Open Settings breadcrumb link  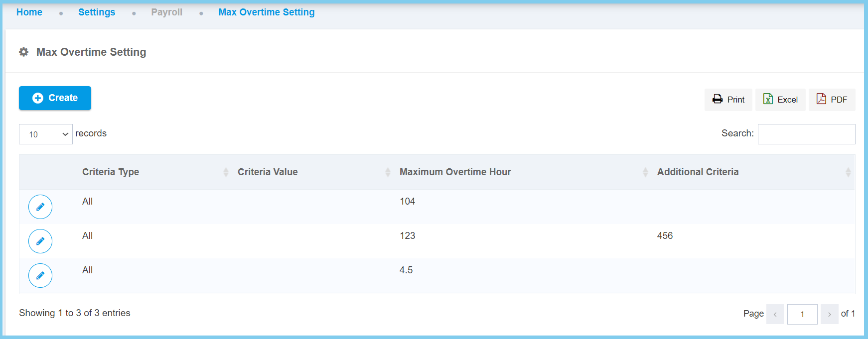(97, 12)
